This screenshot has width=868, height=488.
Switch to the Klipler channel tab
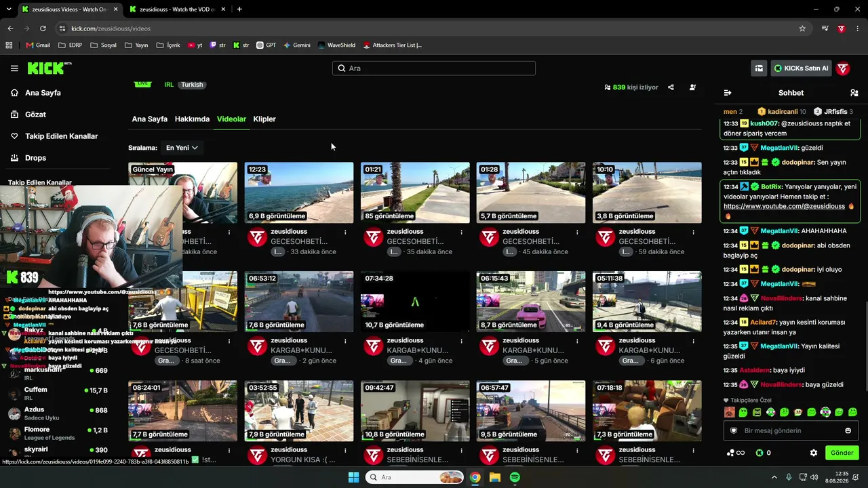(x=264, y=119)
